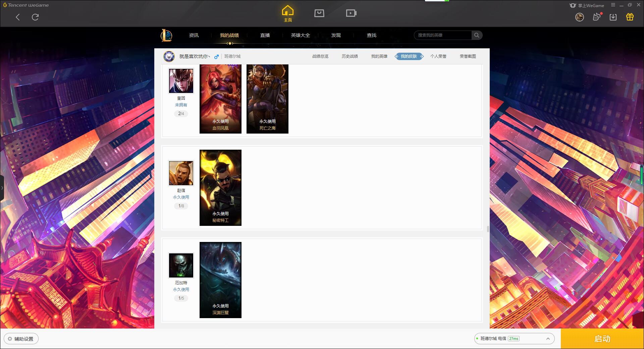Screen dimensions: 644x349
Task: Click the male gender icon
Action: click(x=216, y=57)
